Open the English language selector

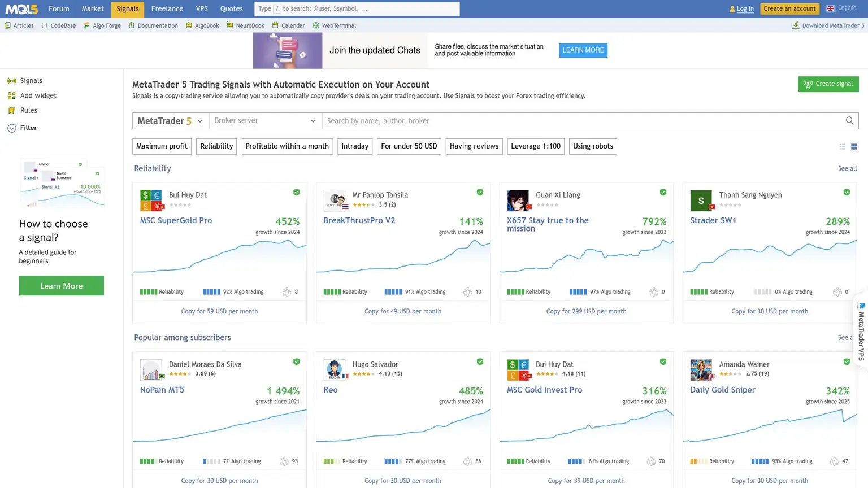[x=841, y=8]
